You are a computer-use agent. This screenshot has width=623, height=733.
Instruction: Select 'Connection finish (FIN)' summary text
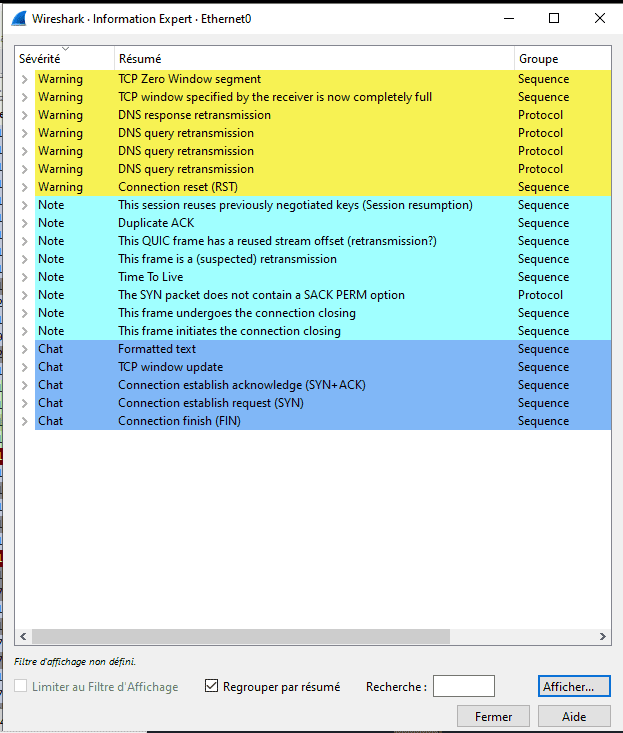click(x=179, y=421)
